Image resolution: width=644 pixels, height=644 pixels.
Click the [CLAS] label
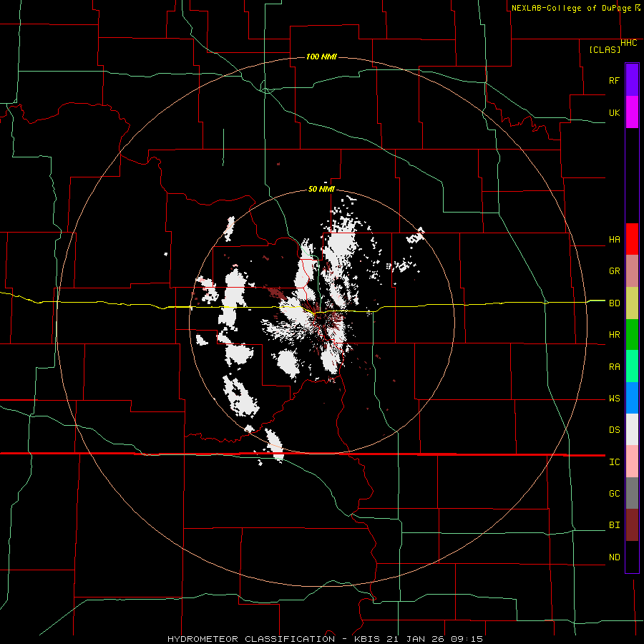(x=605, y=49)
